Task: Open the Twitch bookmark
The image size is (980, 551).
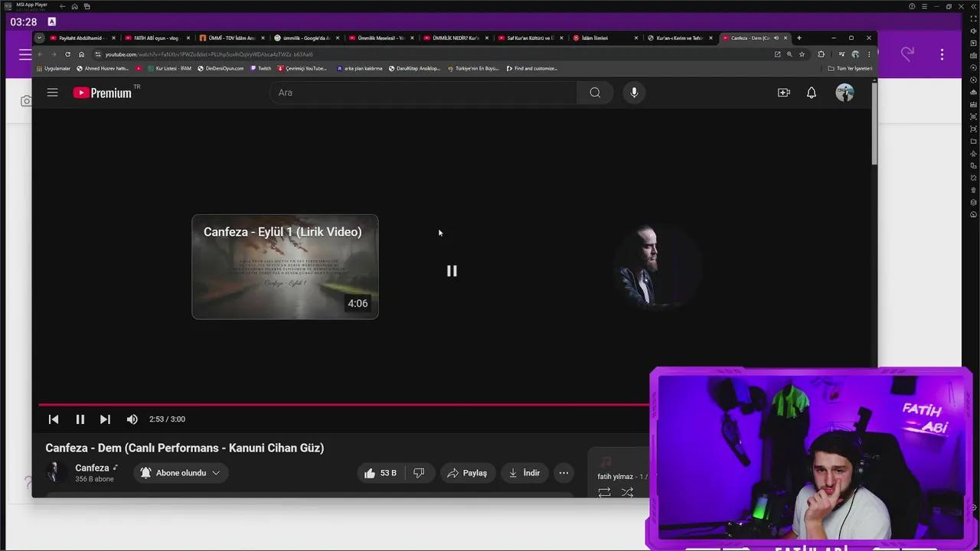Action: pos(261,68)
